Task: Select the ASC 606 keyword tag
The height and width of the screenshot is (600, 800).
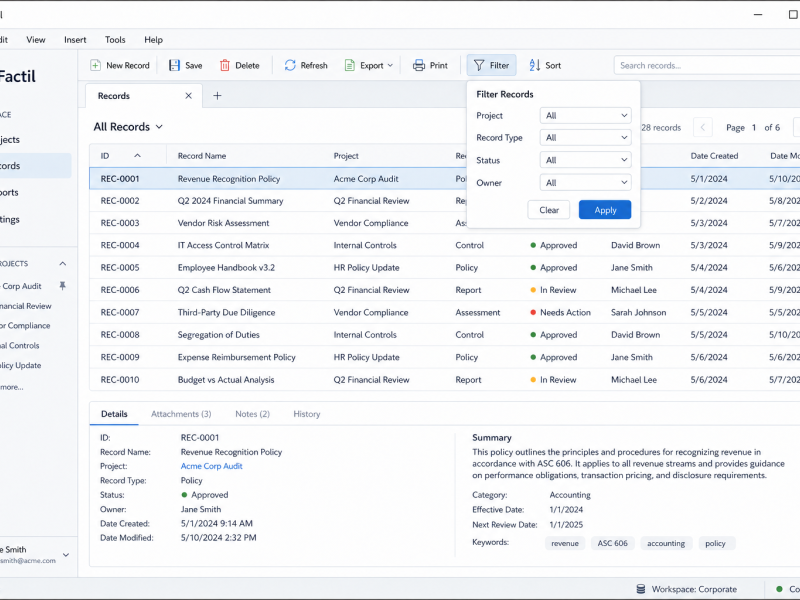Action: point(613,543)
